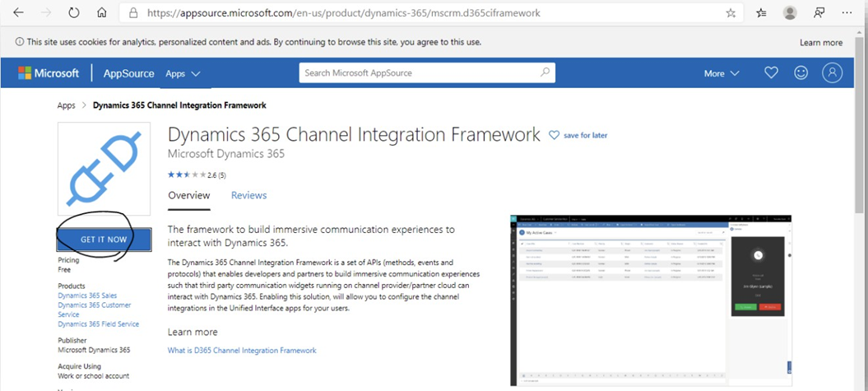Click the Dynamics 365 Channel Integration Framework breadcrumb
The width and height of the screenshot is (868, 391).
179,105
